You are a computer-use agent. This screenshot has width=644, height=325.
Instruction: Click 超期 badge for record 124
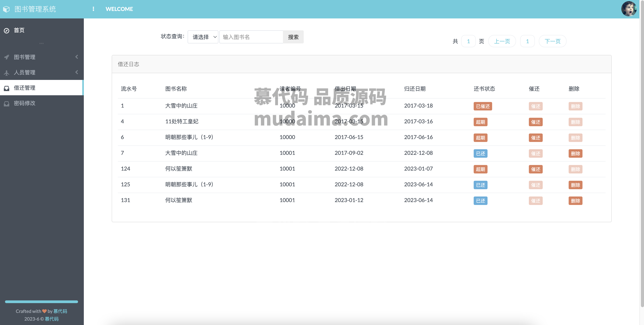click(480, 169)
